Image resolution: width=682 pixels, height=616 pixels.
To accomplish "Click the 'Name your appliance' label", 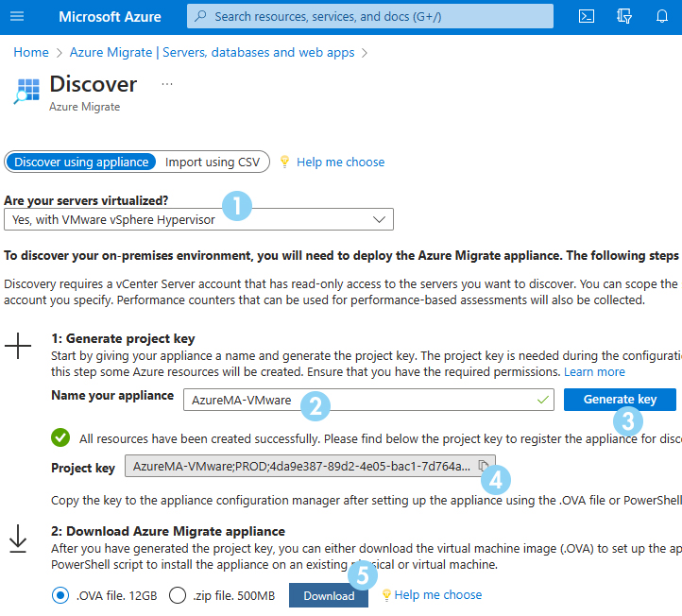I will (x=112, y=395).
